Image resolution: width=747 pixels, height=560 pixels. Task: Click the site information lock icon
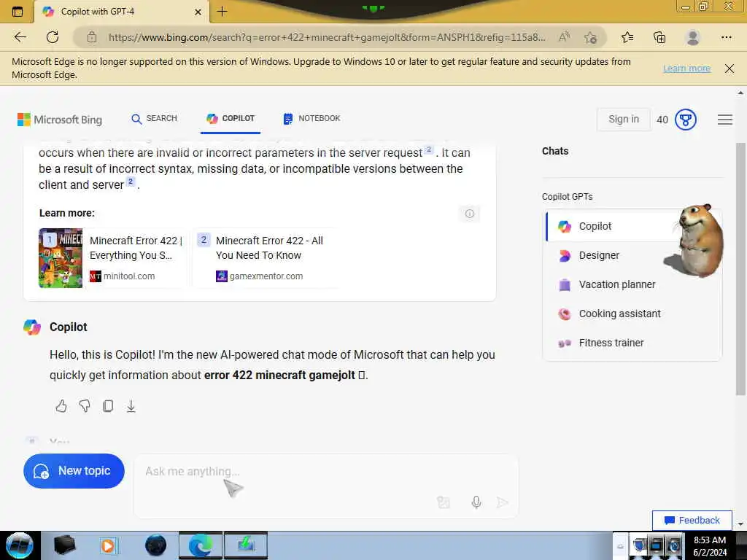92,37
